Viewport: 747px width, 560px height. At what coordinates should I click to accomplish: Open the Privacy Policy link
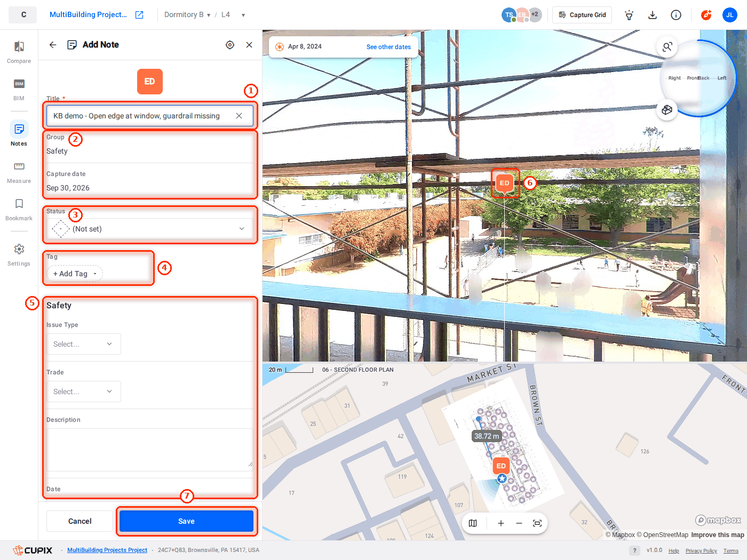[x=701, y=551]
